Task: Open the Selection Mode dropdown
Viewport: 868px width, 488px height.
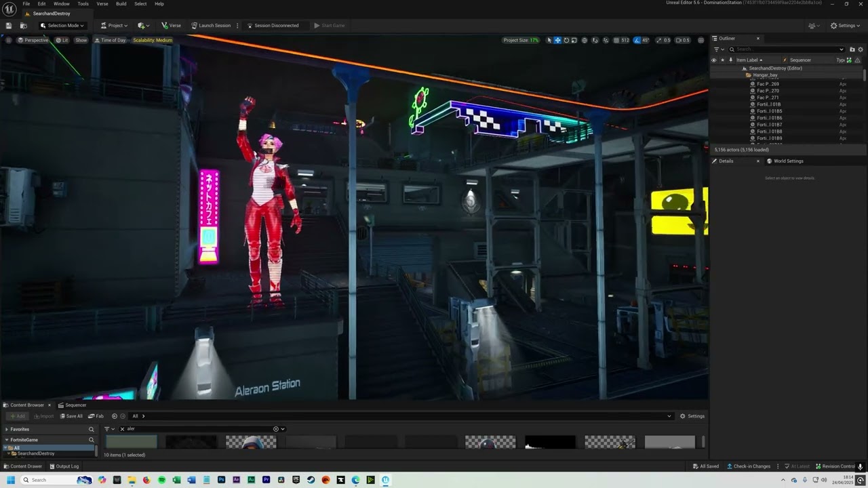Action: pyautogui.click(x=62, y=26)
